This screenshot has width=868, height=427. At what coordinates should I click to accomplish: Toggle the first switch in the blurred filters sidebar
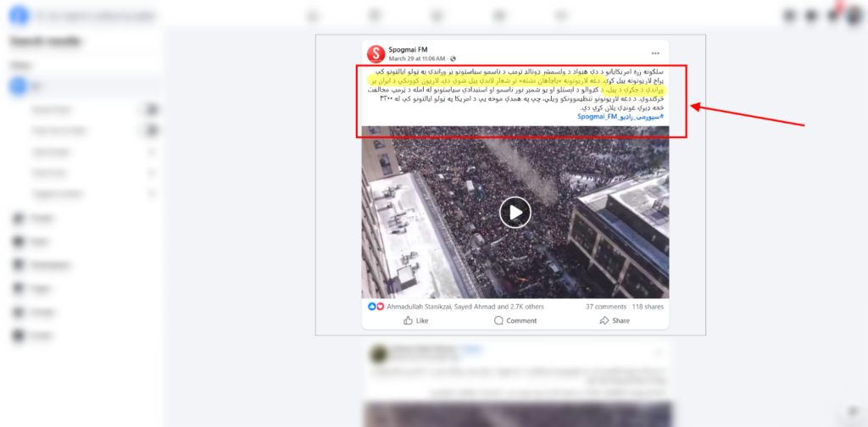[x=151, y=109]
